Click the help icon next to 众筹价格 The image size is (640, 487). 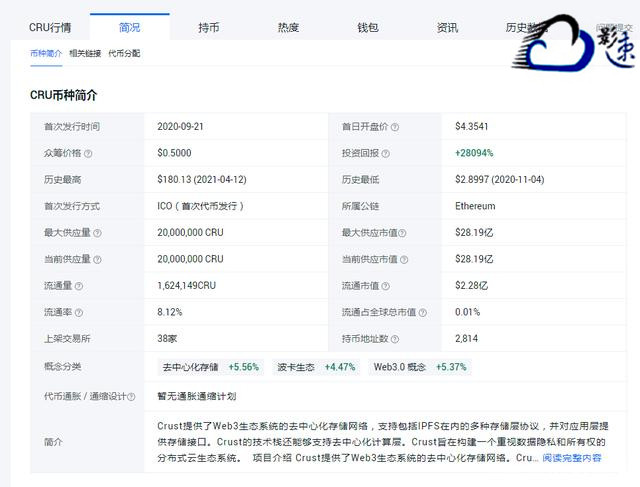pos(88,154)
